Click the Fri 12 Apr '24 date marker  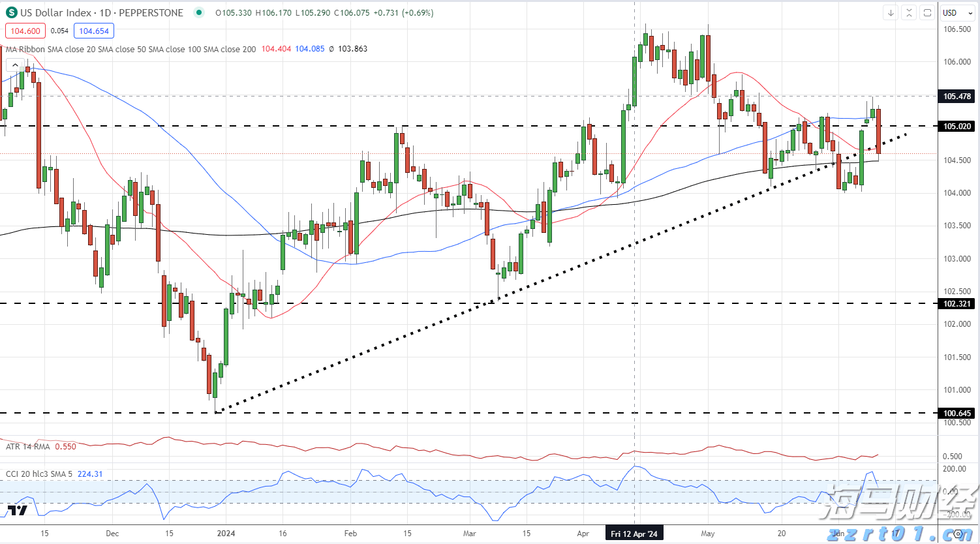pyautogui.click(x=634, y=534)
